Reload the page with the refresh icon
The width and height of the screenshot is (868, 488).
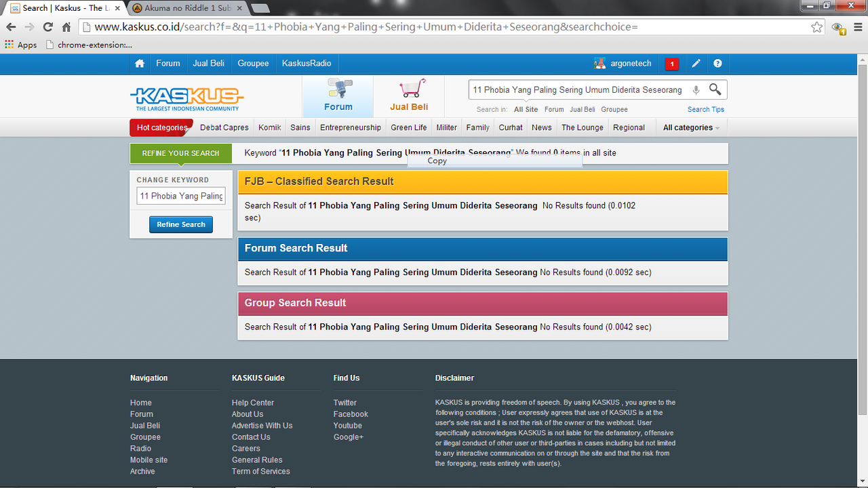tap(47, 27)
